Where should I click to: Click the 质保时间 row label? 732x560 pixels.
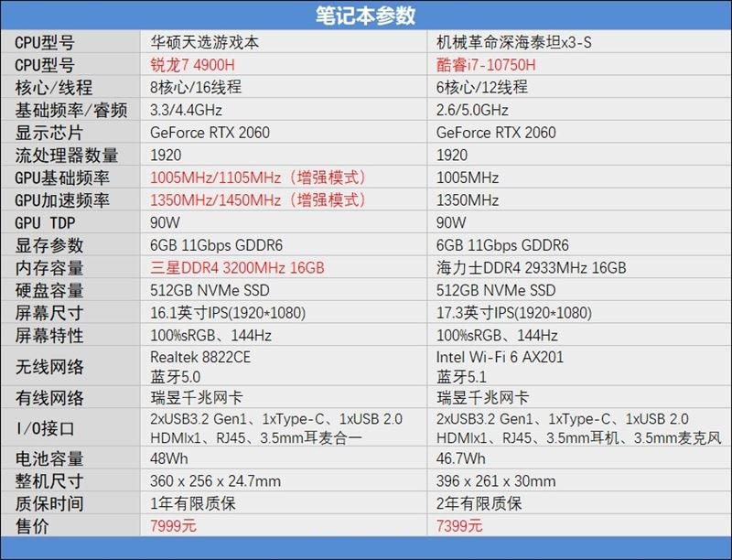point(49,503)
